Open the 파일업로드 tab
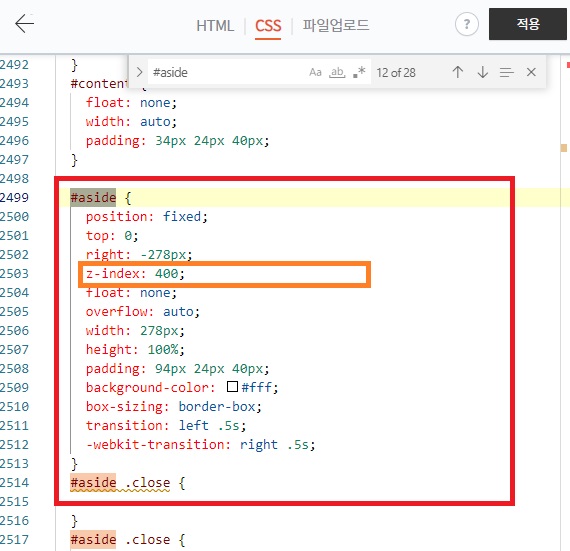570x551 pixels. pyautogui.click(x=336, y=25)
